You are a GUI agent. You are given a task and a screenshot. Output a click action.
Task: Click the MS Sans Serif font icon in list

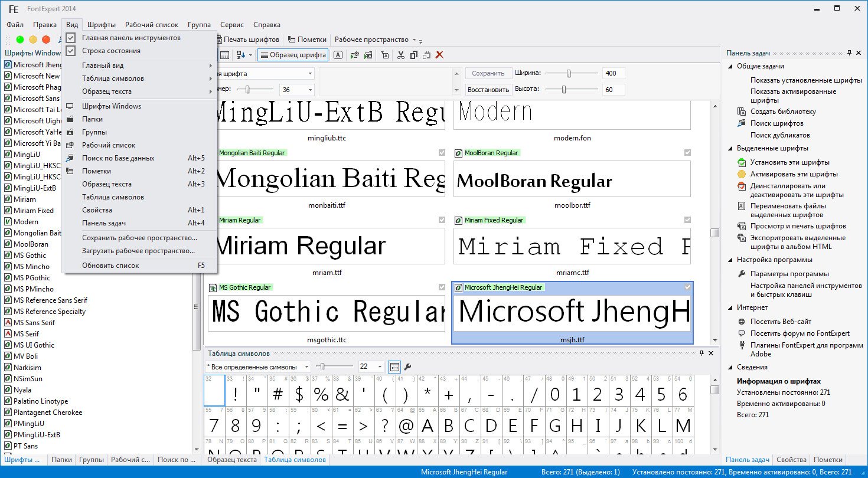(x=8, y=323)
